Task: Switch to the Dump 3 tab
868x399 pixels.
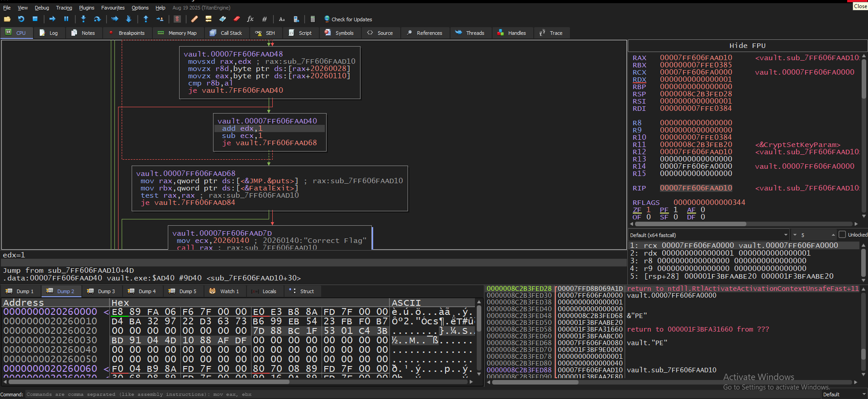Action: click(101, 291)
